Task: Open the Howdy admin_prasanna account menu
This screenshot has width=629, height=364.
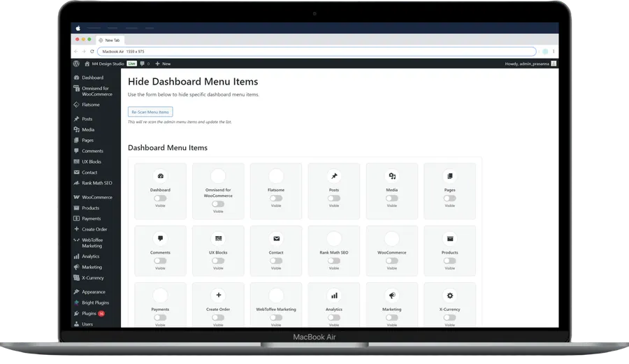Action: 530,64
